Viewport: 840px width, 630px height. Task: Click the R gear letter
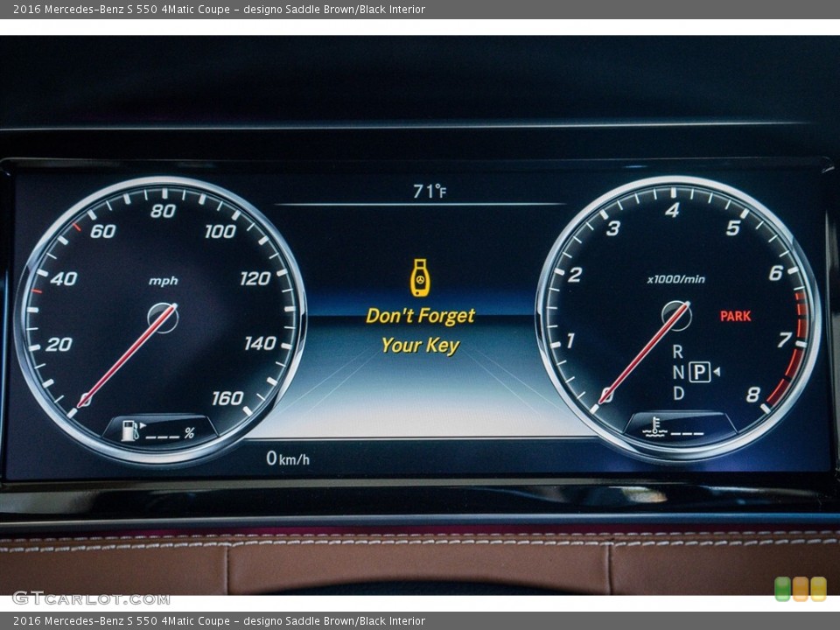677,352
